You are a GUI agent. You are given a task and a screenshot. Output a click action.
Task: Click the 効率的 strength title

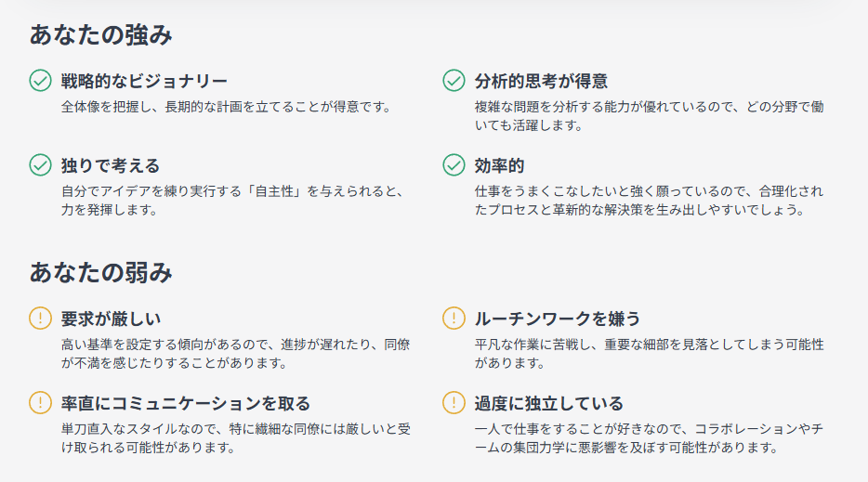499,165
